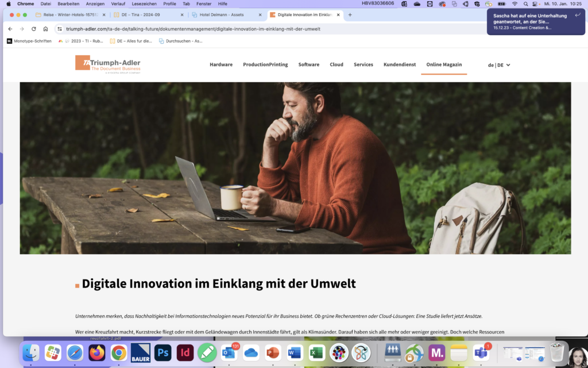Go to the Kundendienst page

pos(400,64)
